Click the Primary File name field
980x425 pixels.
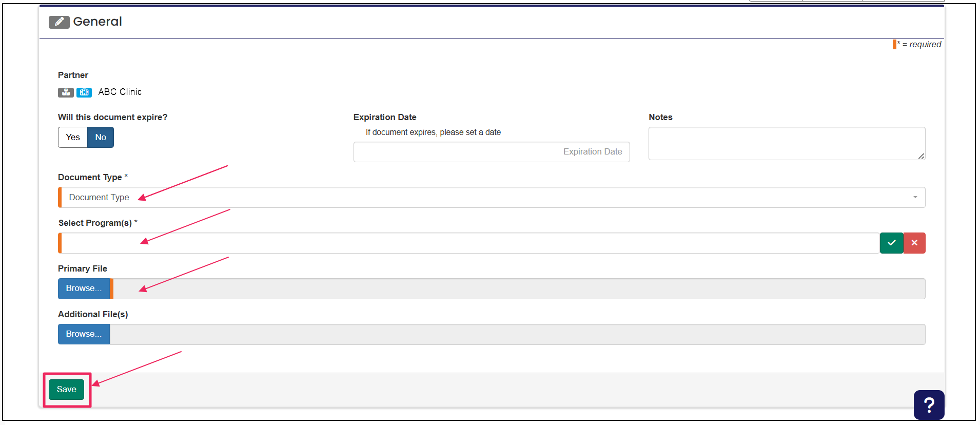click(519, 288)
